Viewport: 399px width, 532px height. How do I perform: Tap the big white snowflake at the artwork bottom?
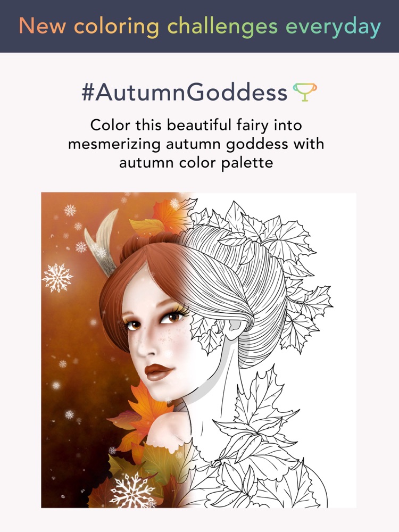(x=132, y=490)
